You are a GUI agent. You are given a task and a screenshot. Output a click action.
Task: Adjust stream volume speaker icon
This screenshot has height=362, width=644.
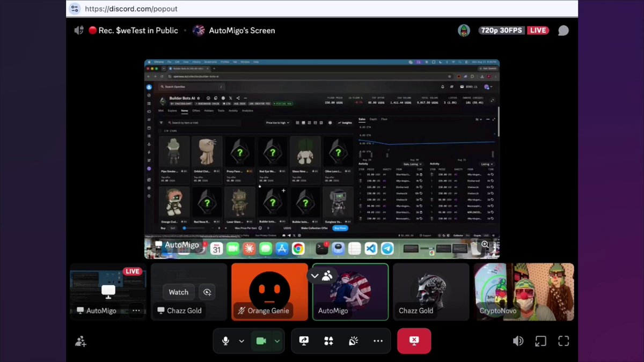coord(518,341)
